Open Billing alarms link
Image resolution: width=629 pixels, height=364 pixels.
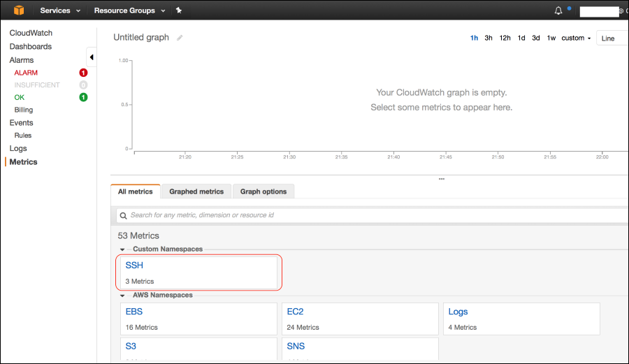[x=24, y=110]
